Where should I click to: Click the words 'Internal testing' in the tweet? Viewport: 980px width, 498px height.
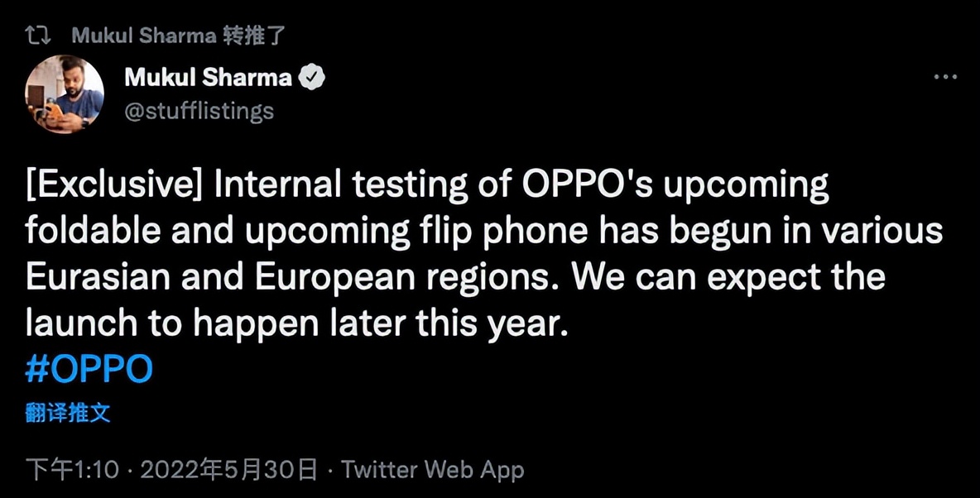[341, 186]
